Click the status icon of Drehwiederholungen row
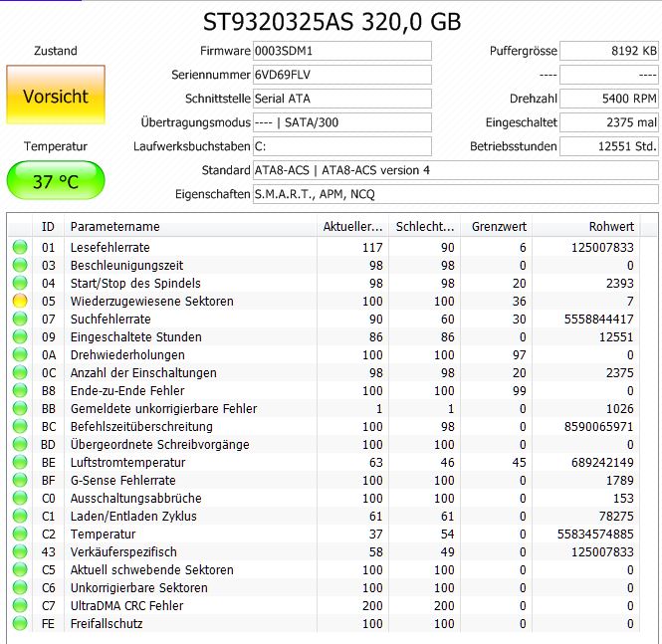This screenshot has height=644, width=662. (x=20, y=355)
